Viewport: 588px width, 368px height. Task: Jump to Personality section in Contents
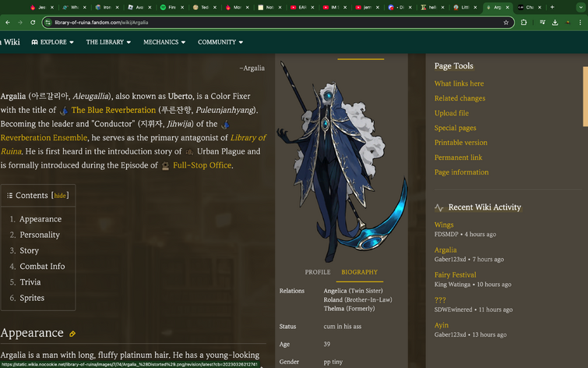[40, 235]
